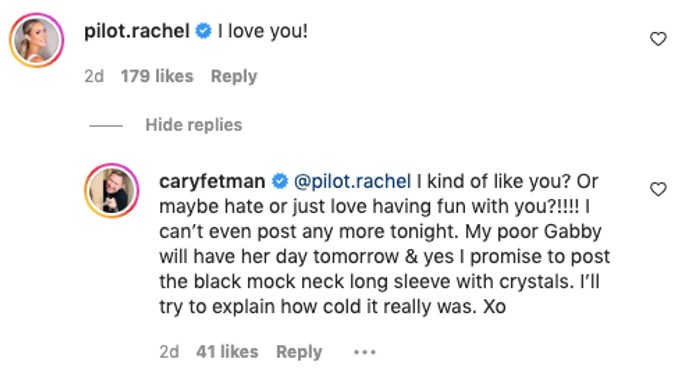Screen dimensions: 680x380
Task: Open the 2d timestamp under caryfetman's reply
Action: pyautogui.click(x=169, y=352)
